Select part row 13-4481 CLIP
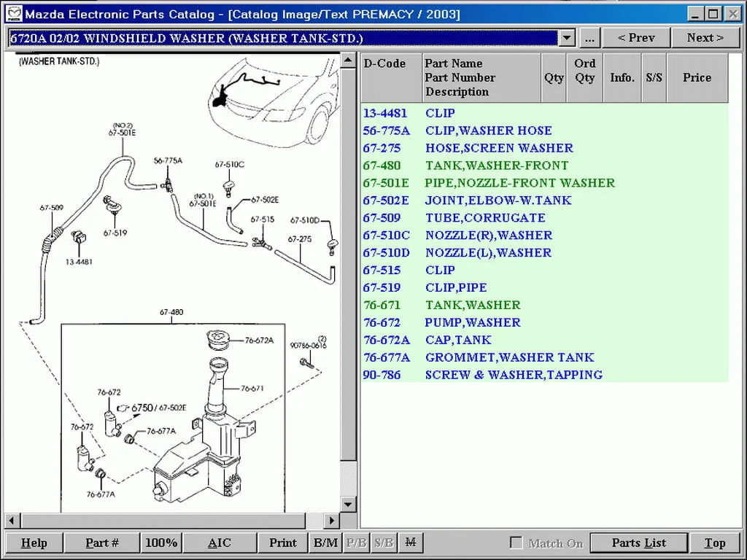This screenshot has width=747, height=560. click(544, 113)
